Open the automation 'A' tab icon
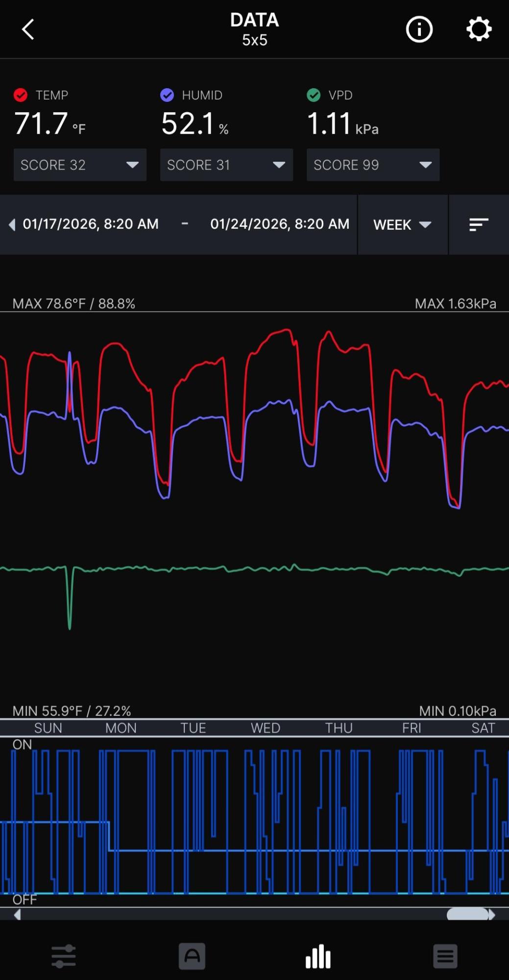This screenshot has height=980, width=509. [x=192, y=956]
